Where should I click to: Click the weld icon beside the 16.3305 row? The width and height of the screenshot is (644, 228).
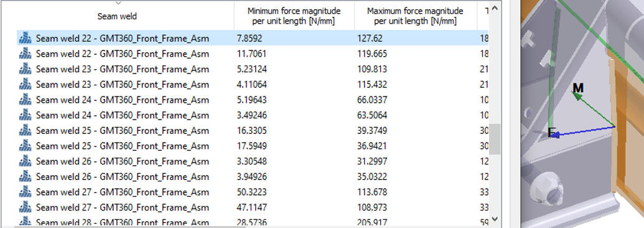tap(25, 130)
